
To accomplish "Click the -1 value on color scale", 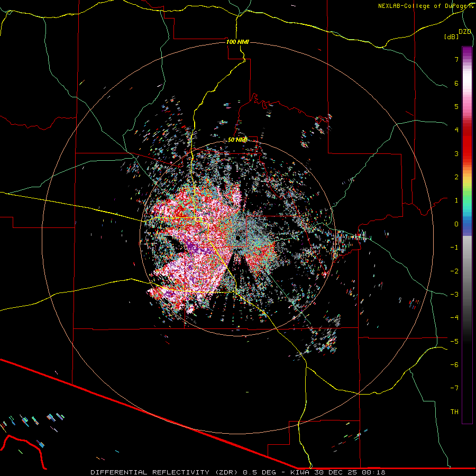I will [x=454, y=248].
